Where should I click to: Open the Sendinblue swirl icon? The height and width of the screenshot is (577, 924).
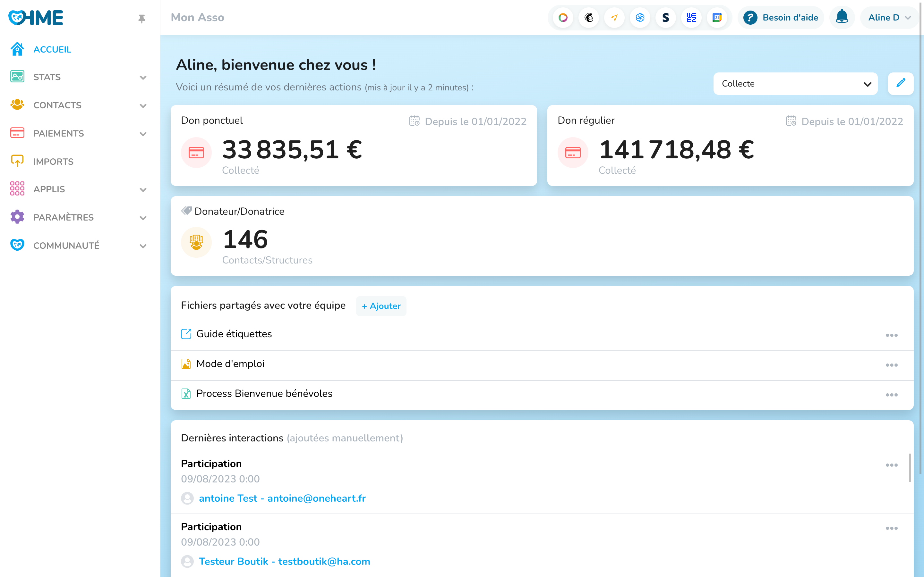[640, 18]
